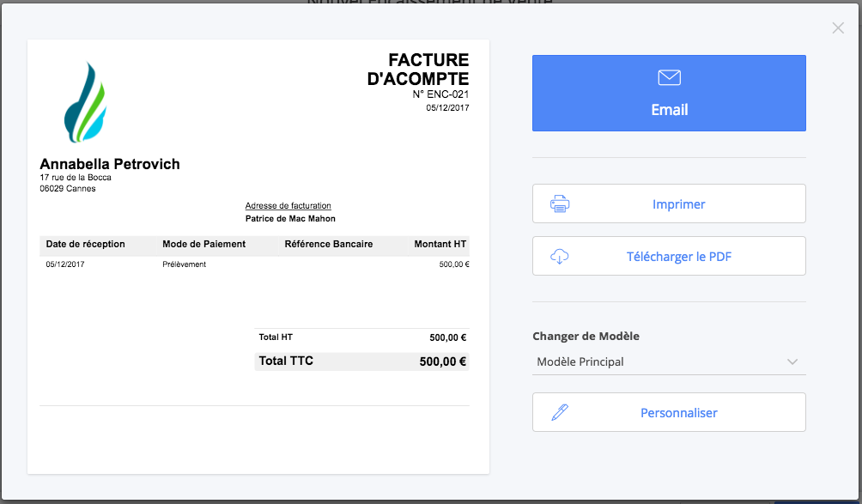The image size is (862, 504).
Task: Click the Total HT label
Action: tap(276, 337)
